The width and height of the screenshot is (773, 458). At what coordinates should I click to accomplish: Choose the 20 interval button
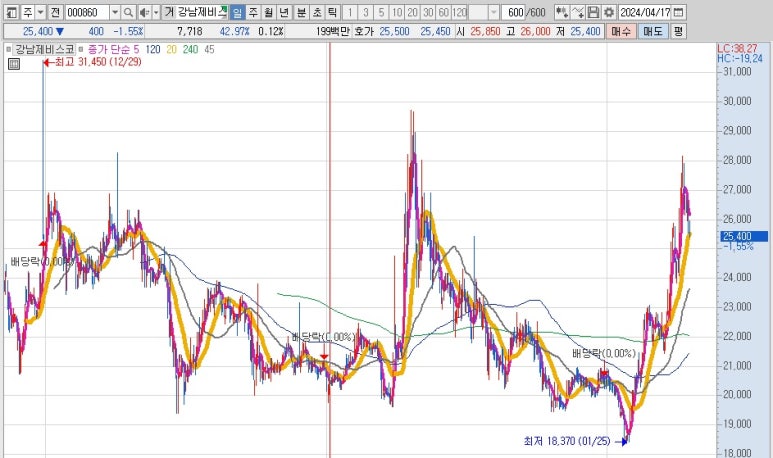pos(413,12)
